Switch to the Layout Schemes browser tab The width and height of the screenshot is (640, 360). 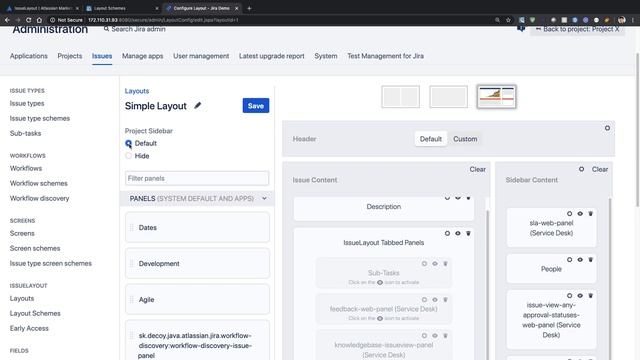pos(122,8)
